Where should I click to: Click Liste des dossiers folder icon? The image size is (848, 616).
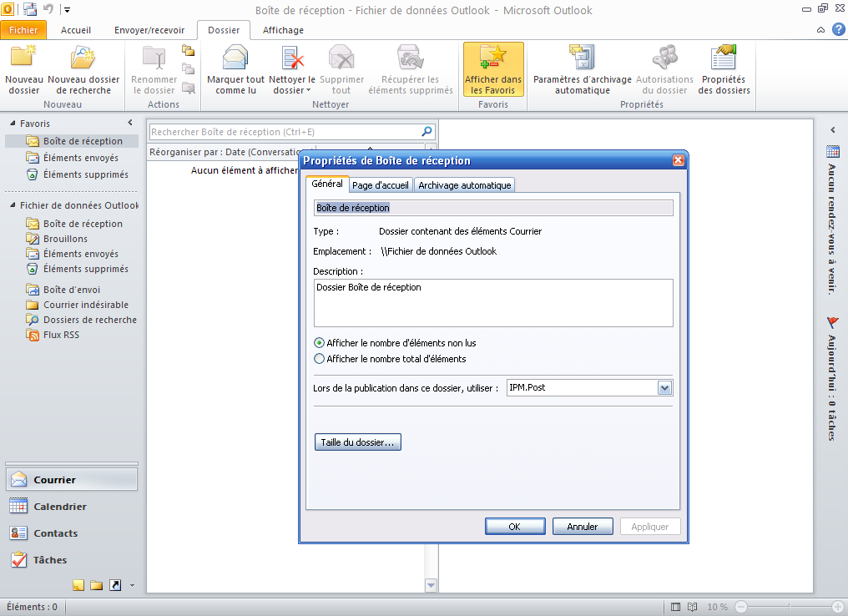point(97,585)
